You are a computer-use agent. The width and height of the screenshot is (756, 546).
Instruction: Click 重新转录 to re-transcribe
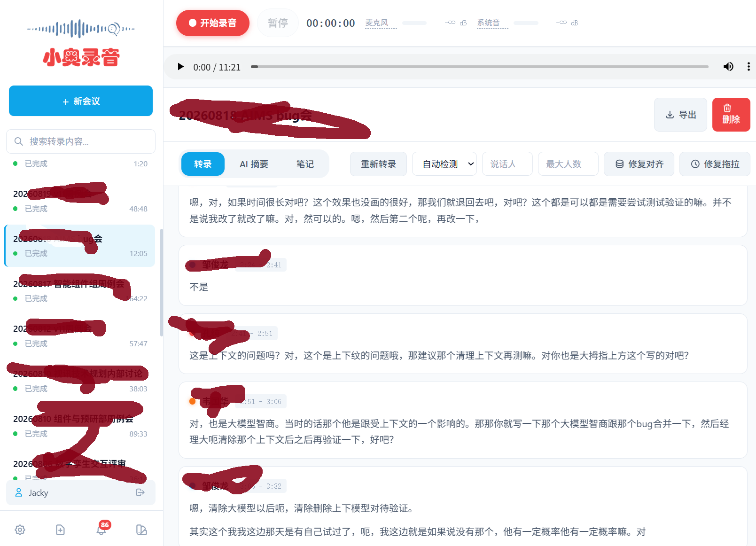[x=378, y=164]
